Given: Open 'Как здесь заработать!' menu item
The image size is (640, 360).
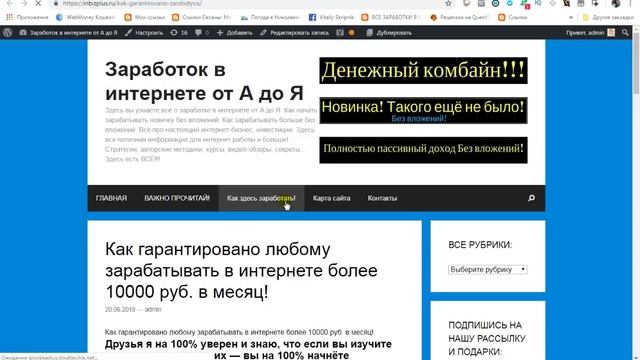Looking at the screenshot, I should point(261,198).
